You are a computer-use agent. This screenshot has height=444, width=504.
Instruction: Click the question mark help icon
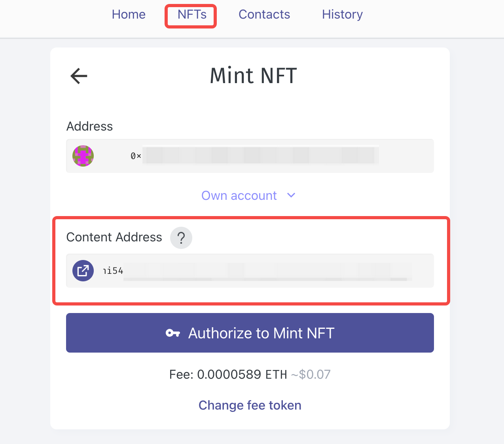[x=181, y=238]
